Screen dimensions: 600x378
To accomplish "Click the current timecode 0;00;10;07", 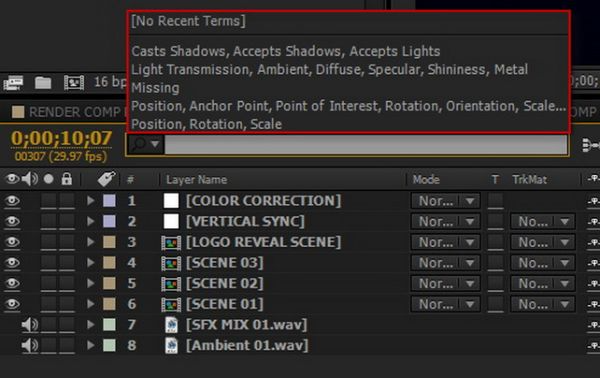I will point(61,138).
